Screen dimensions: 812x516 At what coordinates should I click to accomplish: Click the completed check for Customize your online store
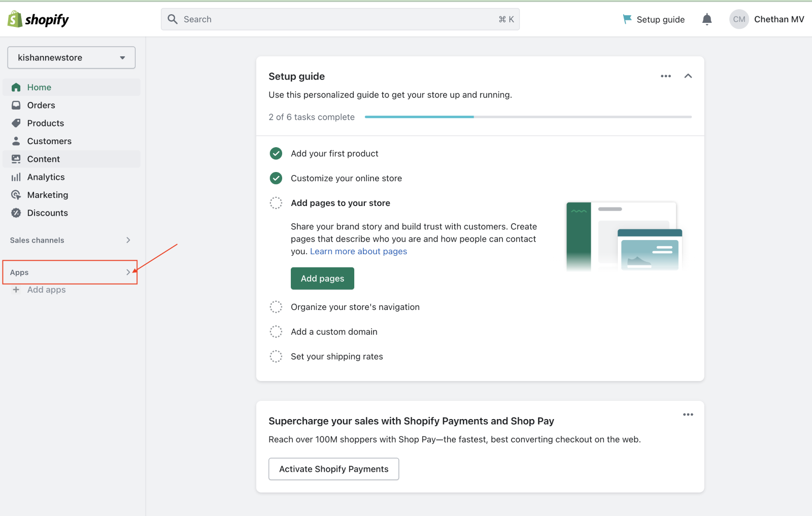[276, 178]
